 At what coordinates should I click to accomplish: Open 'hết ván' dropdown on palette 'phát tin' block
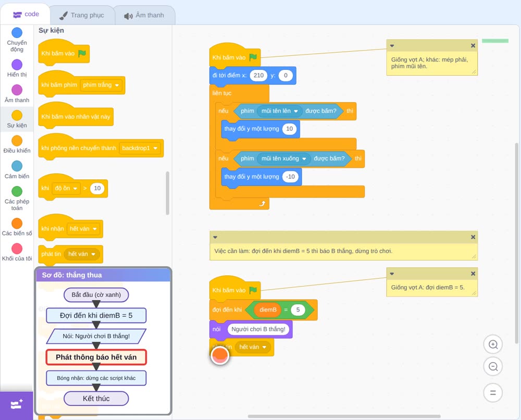(x=82, y=254)
